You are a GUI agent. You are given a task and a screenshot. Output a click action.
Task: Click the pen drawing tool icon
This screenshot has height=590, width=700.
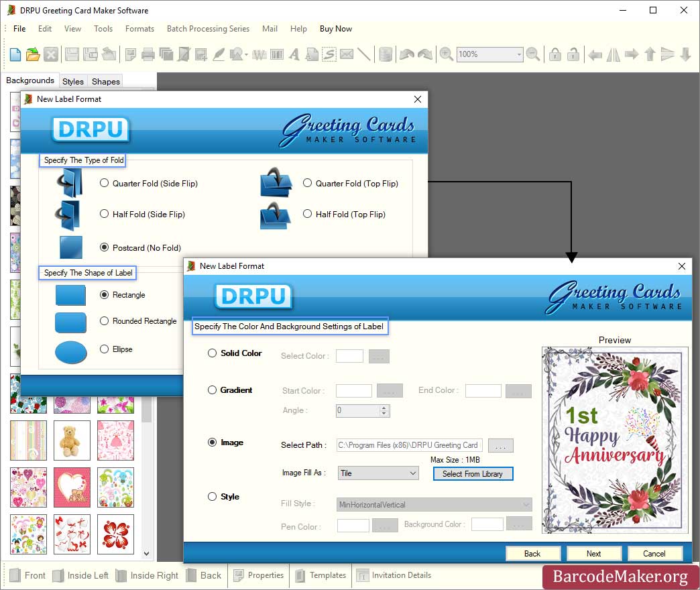[x=219, y=54]
